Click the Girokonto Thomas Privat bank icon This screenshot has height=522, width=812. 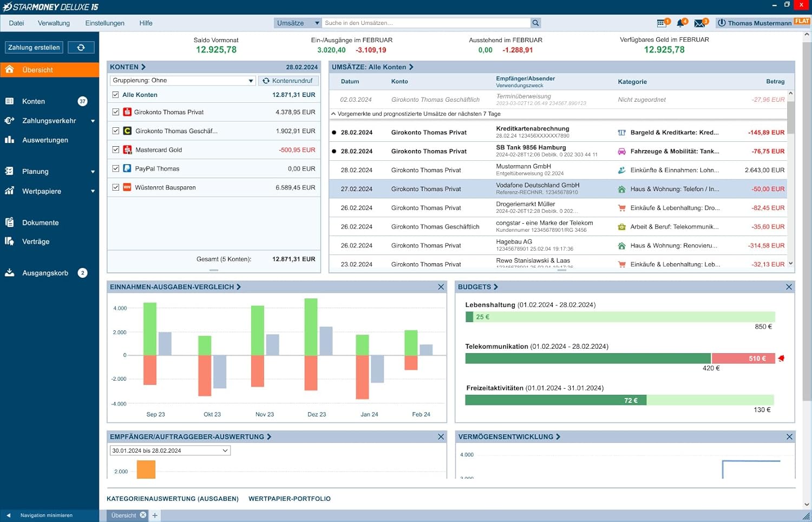coord(127,112)
